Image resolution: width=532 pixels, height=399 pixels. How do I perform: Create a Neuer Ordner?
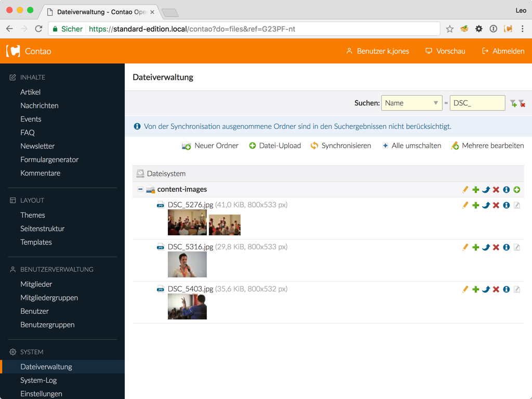pyautogui.click(x=210, y=145)
